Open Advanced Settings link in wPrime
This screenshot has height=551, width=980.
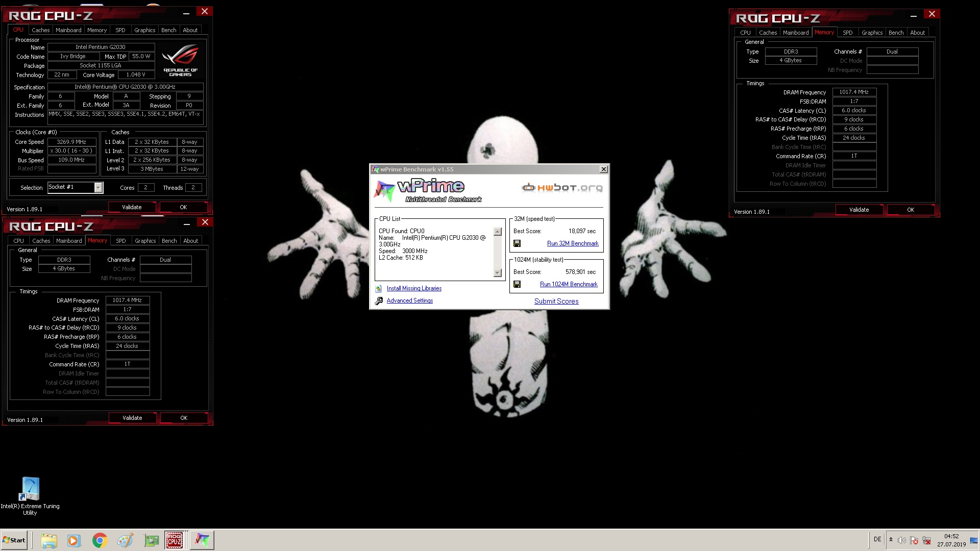(x=409, y=300)
